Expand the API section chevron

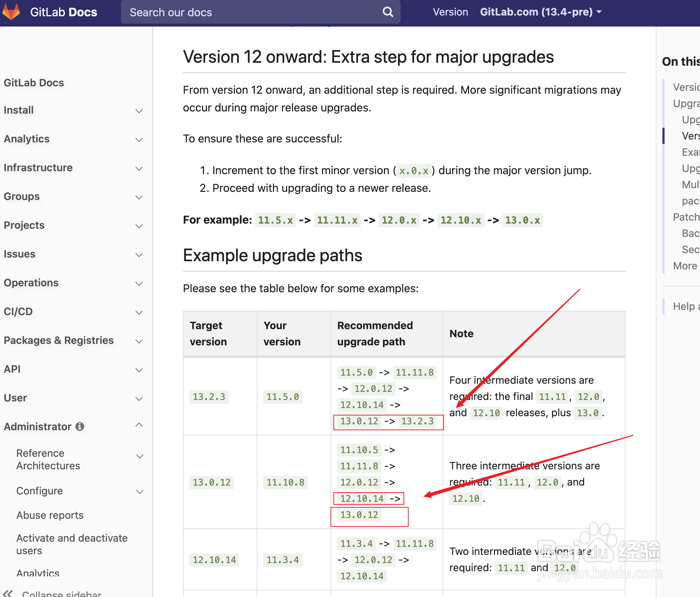[139, 370]
